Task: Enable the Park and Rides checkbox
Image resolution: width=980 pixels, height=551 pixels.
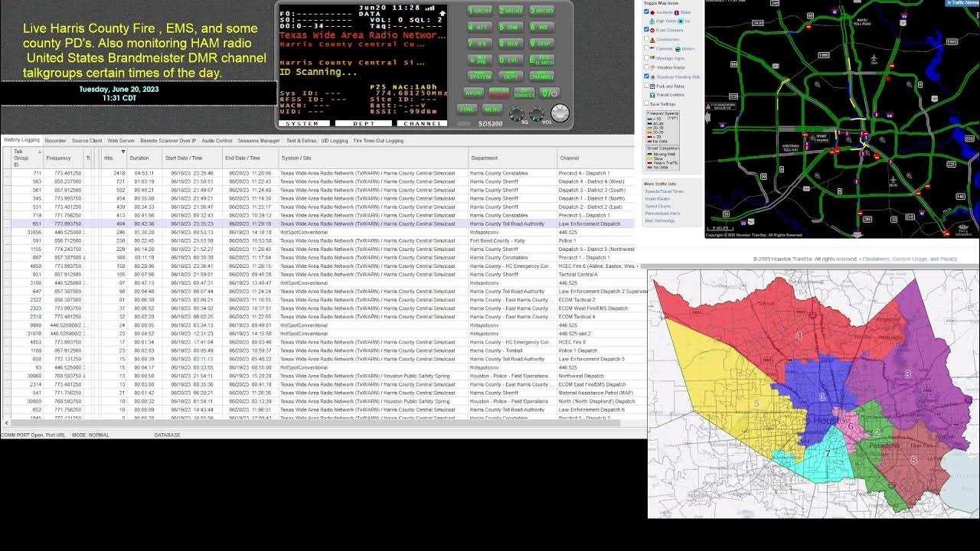Action: point(646,86)
